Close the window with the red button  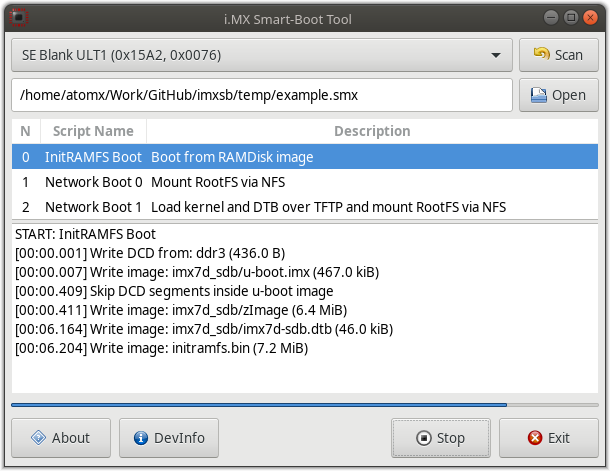point(591,18)
